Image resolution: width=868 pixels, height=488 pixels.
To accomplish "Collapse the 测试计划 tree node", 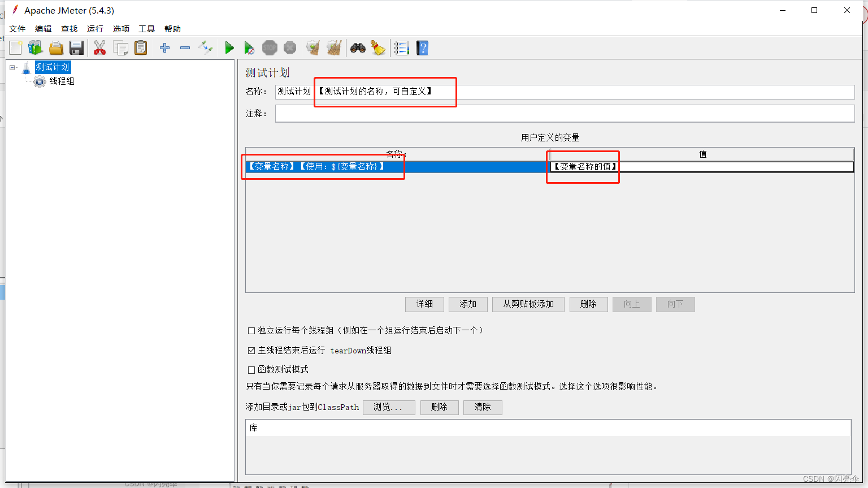I will [12, 67].
